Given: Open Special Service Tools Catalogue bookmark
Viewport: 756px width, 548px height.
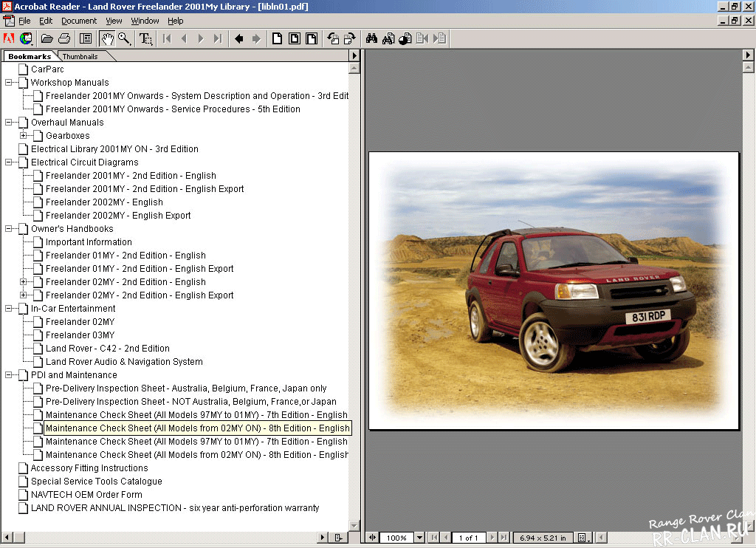Looking at the screenshot, I should tap(96, 482).
